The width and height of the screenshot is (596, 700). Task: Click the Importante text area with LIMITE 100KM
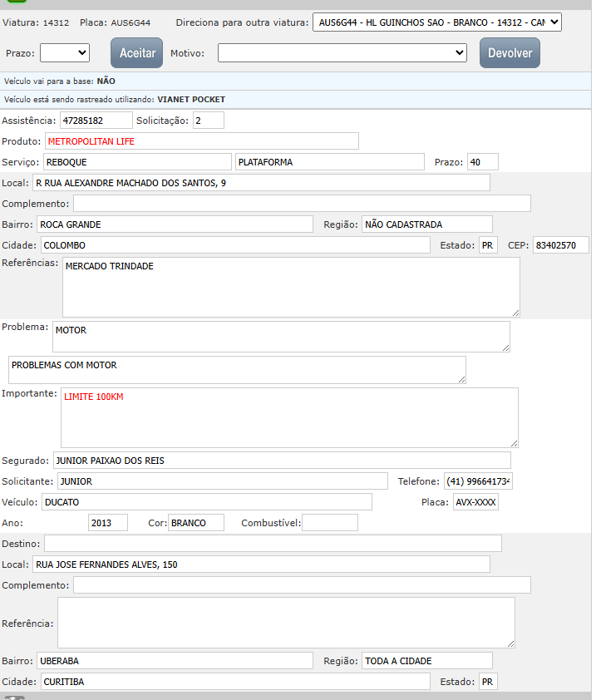tap(289, 417)
